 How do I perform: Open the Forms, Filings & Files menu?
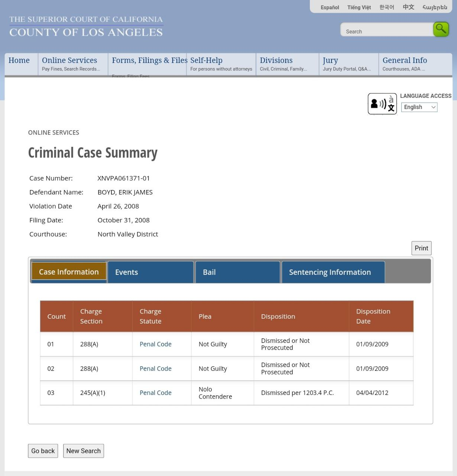click(x=147, y=64)
